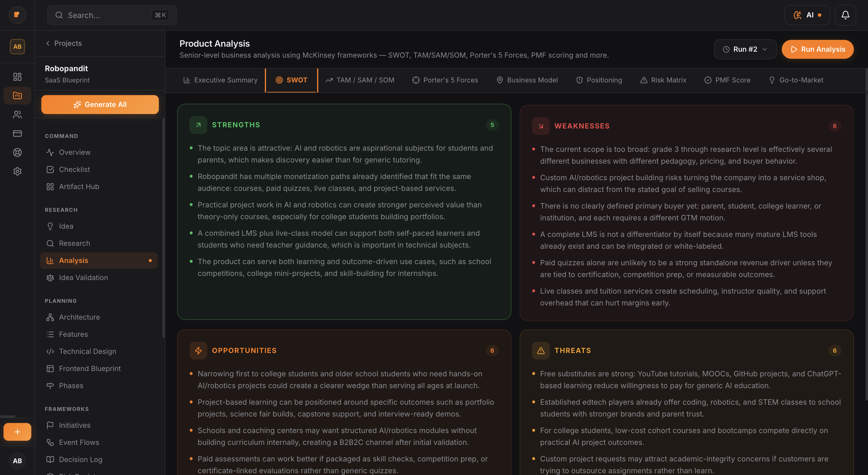Select the Projects folder icon in the sidebar rail
Screen dimensions: 868x475
[x=17, y=95]
